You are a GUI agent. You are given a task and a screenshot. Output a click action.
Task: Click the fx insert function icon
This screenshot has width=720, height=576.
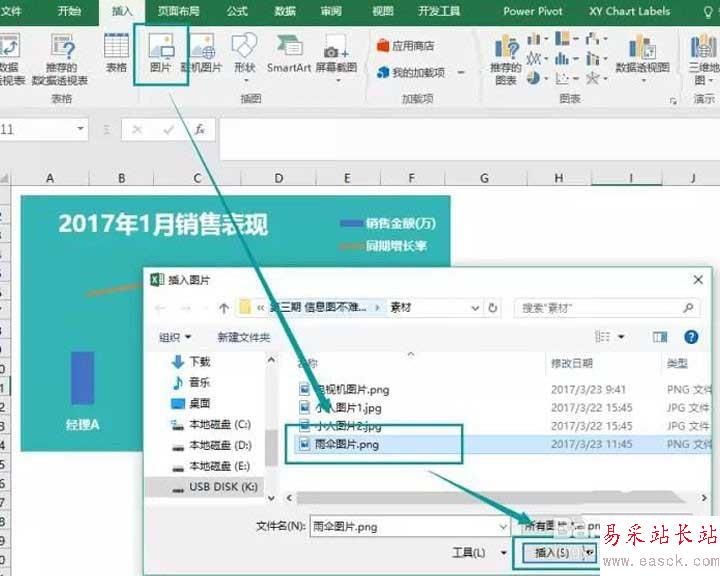200,130
